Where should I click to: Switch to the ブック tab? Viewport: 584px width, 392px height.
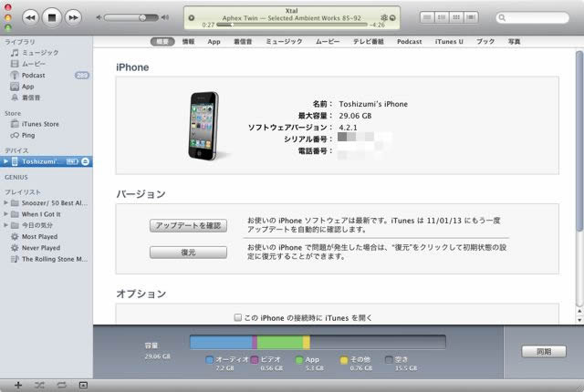pos(485,42)
